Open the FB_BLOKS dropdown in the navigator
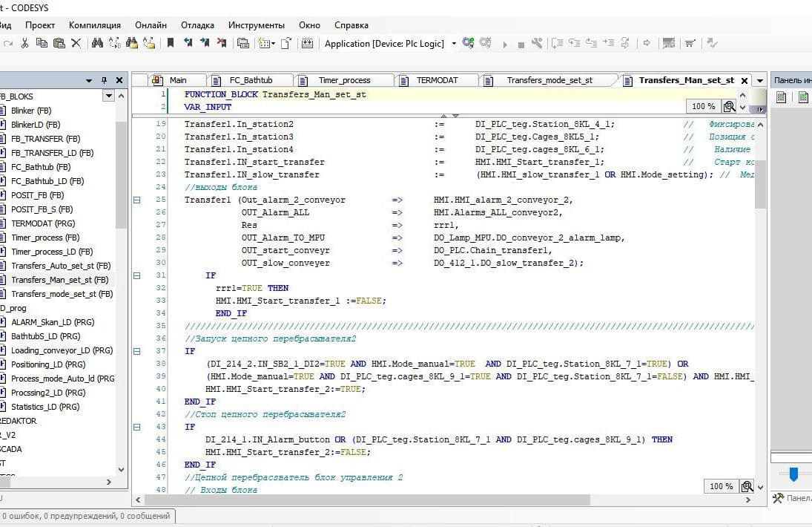The image size is (812, 527). pyautogui.click(x=109, y=96)
